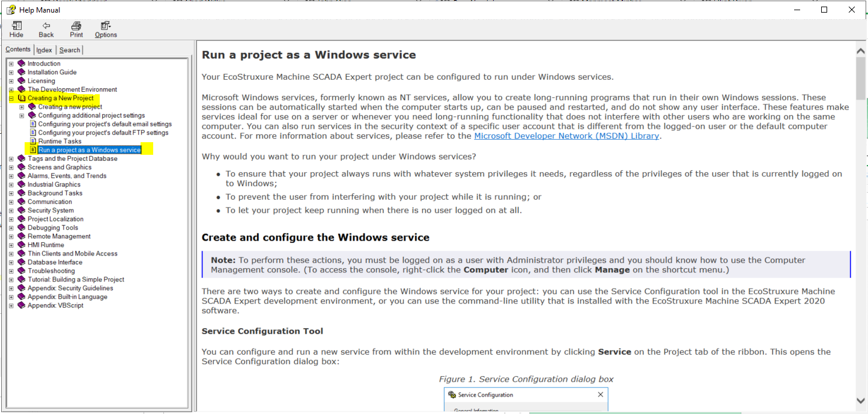The width and height of the screenshot is (868, 414).
Task: Select Run a project as a Windows service
Action: pyautogui.click(x=90, y=150)
